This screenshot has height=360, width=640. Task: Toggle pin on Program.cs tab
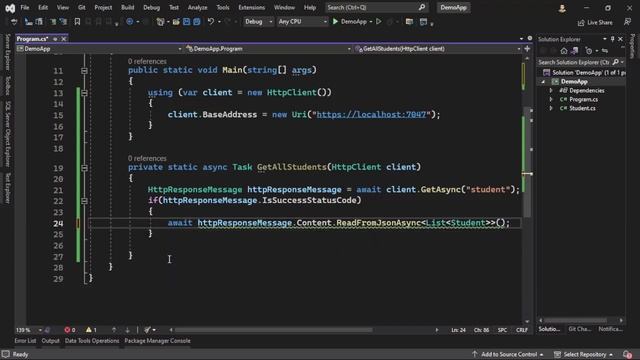[55, 39]
